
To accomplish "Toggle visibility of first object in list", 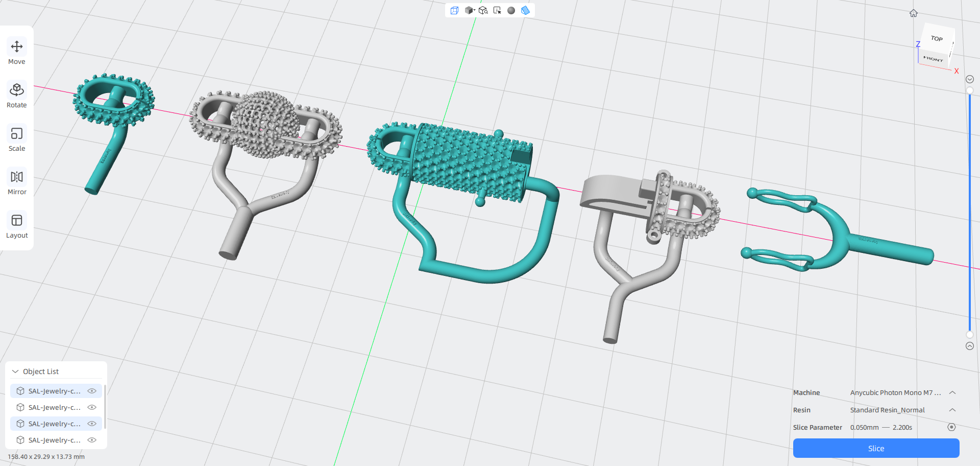I will (92, 391).
